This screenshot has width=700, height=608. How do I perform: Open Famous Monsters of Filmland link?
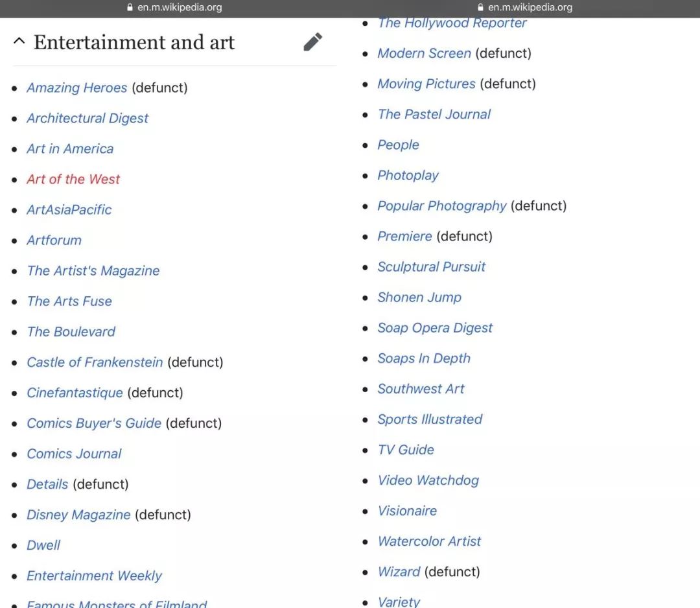117,603
